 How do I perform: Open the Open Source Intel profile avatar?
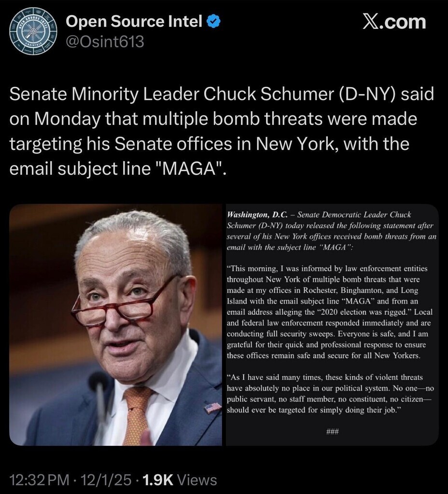33,31
